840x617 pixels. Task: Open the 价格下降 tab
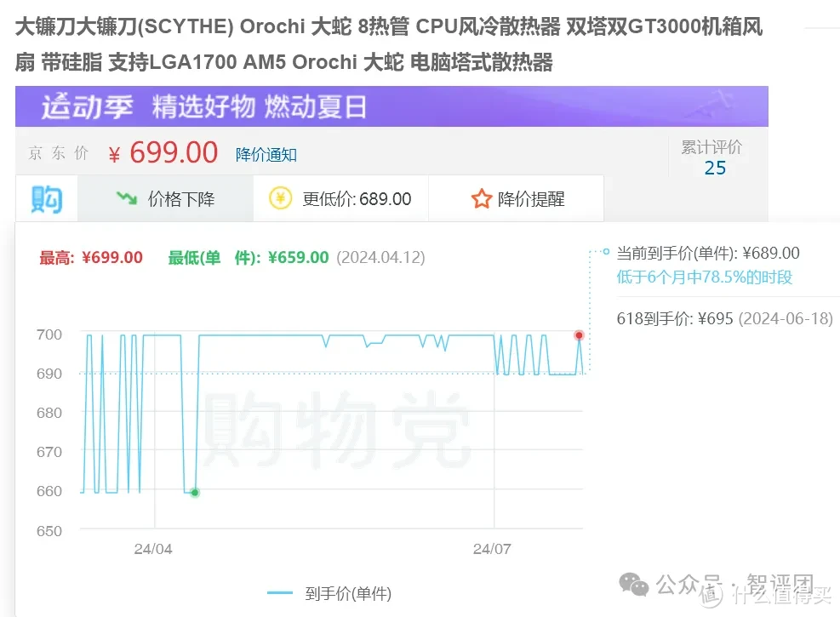(x=166, y=198)
